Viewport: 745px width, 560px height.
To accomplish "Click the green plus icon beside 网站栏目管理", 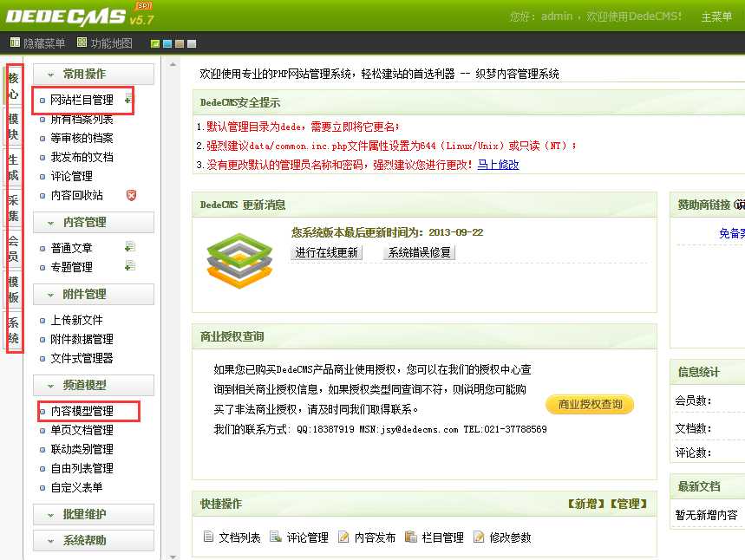I will click(x=127, y=101).
